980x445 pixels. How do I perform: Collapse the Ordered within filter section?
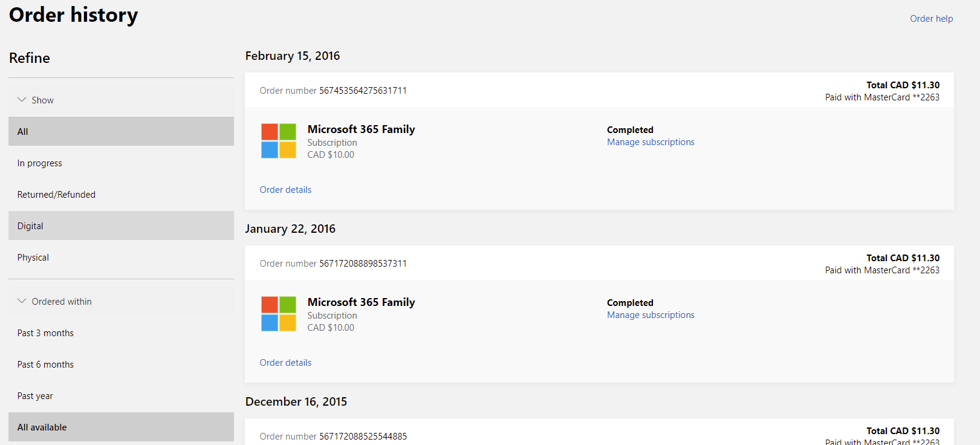[55, 302]
